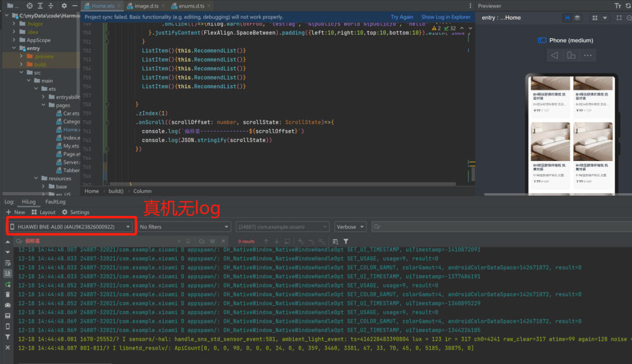Viewport: 632px width, 364px height.
Task: Switch to the image.d.ts editor tab
Action: pyautogui.click(x=139, y=6)
